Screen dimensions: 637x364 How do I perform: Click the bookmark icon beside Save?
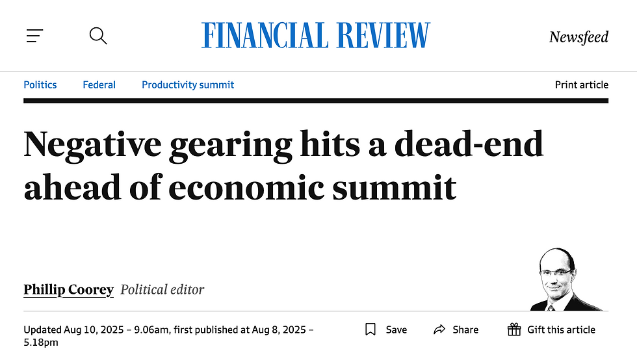tap(370, 330)
